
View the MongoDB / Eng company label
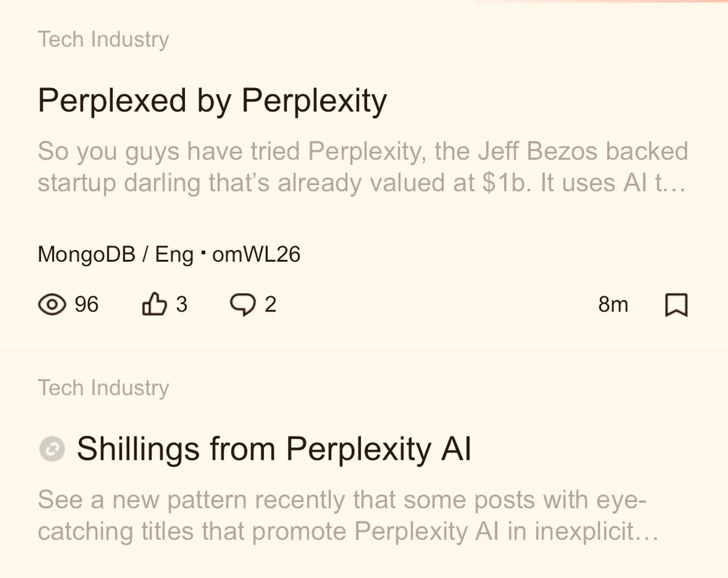click(115, 254)
